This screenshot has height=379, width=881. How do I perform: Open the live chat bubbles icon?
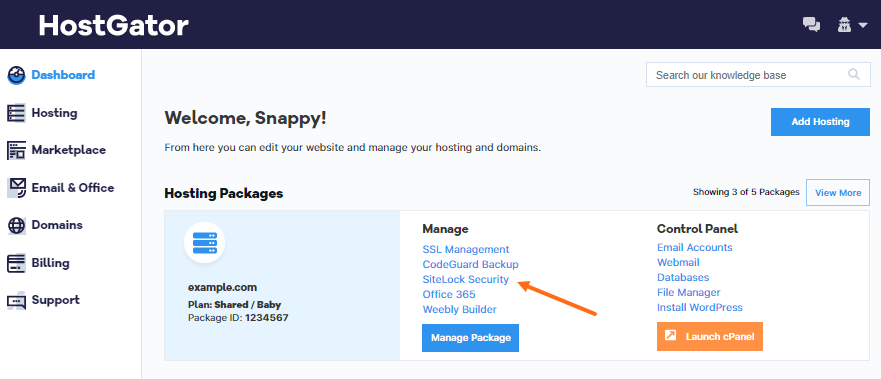coord(811,25)
